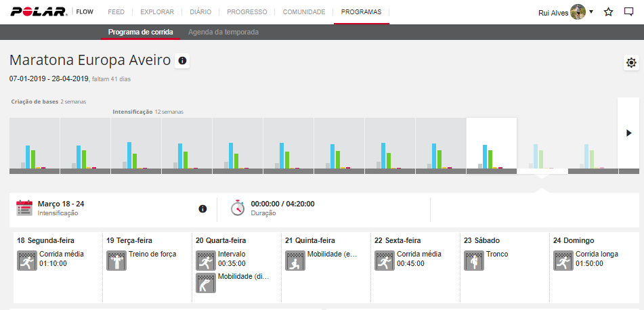Click Saturday's Tronco workout icon
Screen dimensions: 644x310
point(474,261)
